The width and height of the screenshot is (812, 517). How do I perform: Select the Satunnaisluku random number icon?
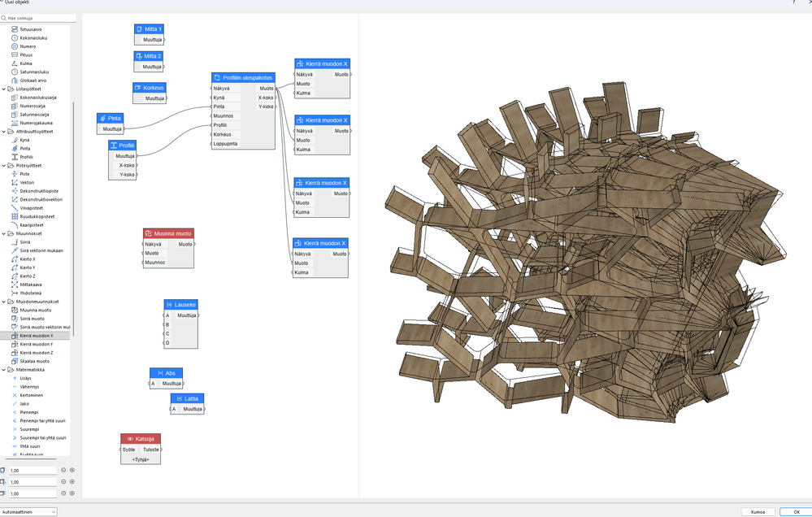pos(14,72)
